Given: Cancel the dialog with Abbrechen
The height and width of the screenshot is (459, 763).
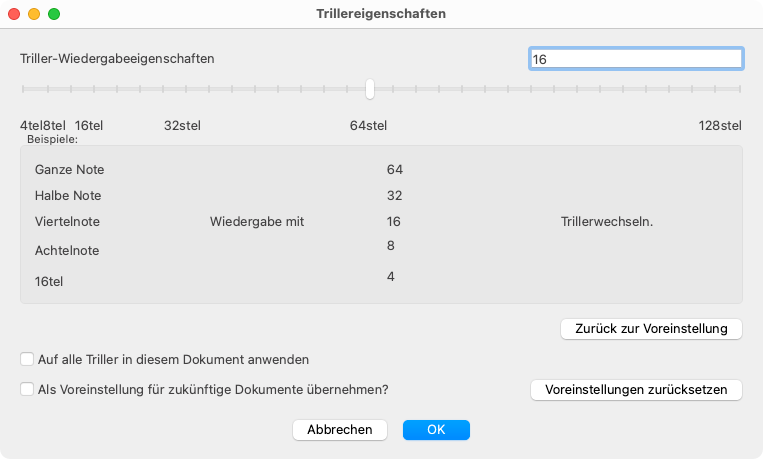Looking at the screenshot, I should 340,429.
